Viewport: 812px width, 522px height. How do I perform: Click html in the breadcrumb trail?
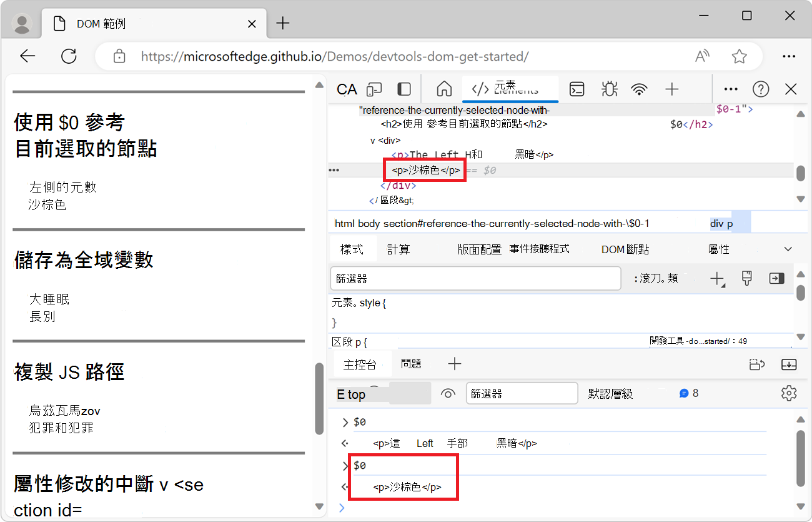tap(344, 223)
